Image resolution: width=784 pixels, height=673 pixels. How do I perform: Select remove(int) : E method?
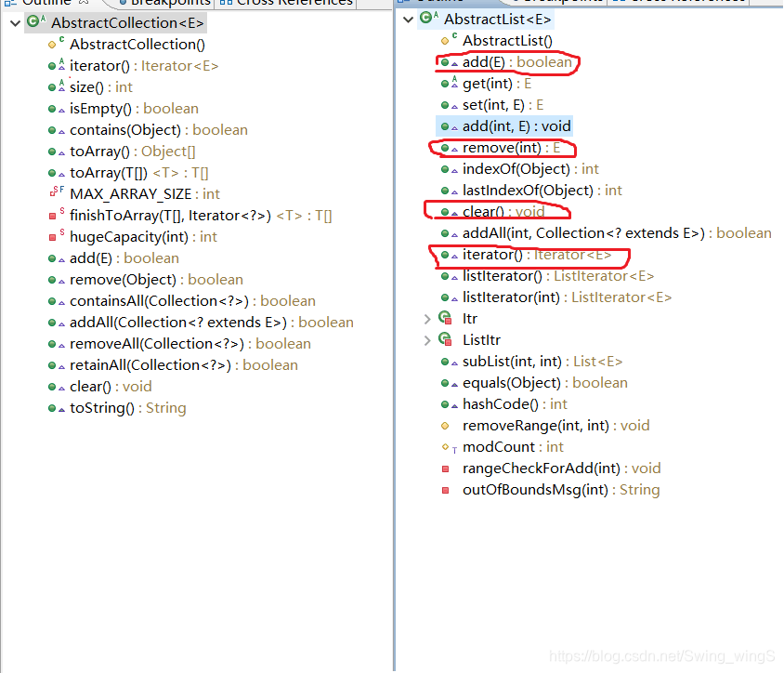(511, 148)
